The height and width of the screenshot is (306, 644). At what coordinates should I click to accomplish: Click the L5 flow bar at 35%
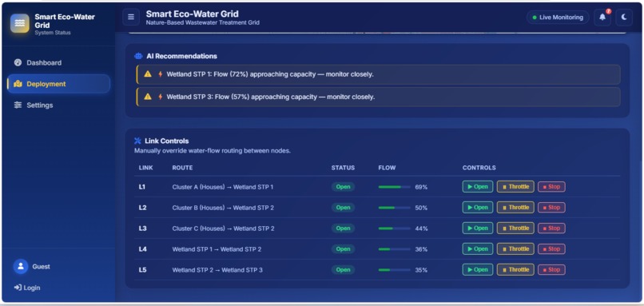click(x=394, y=270)
